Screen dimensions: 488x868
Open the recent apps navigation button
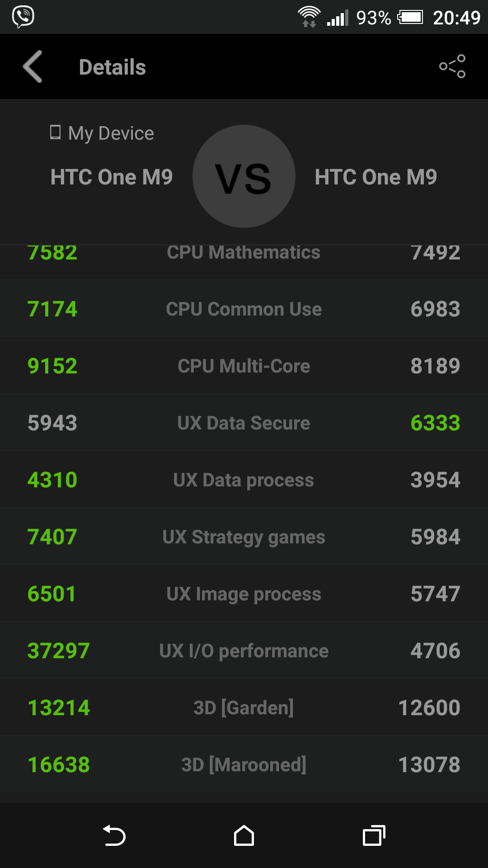(374, 835)
